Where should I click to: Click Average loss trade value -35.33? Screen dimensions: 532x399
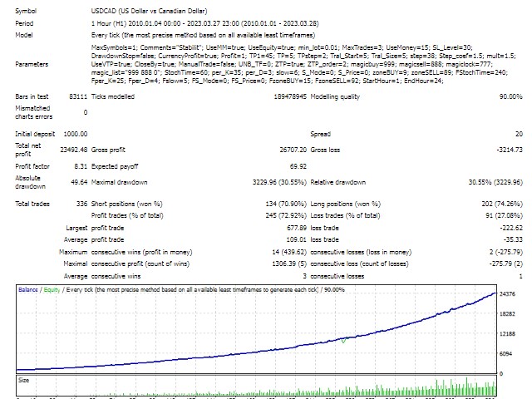click(x=513, y=239)
